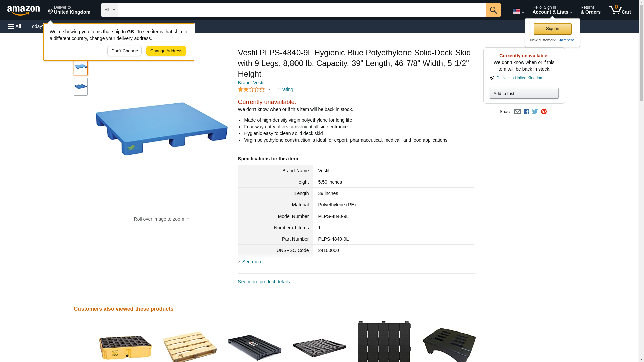Click the search magnifier button
Viewport: 644px width, 362px height.
click(x=493, y=10)
